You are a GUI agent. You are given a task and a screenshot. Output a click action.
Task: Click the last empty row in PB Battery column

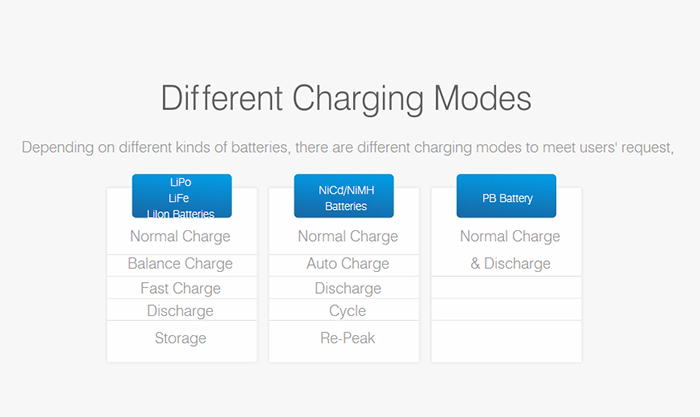[x=506, y=339]
